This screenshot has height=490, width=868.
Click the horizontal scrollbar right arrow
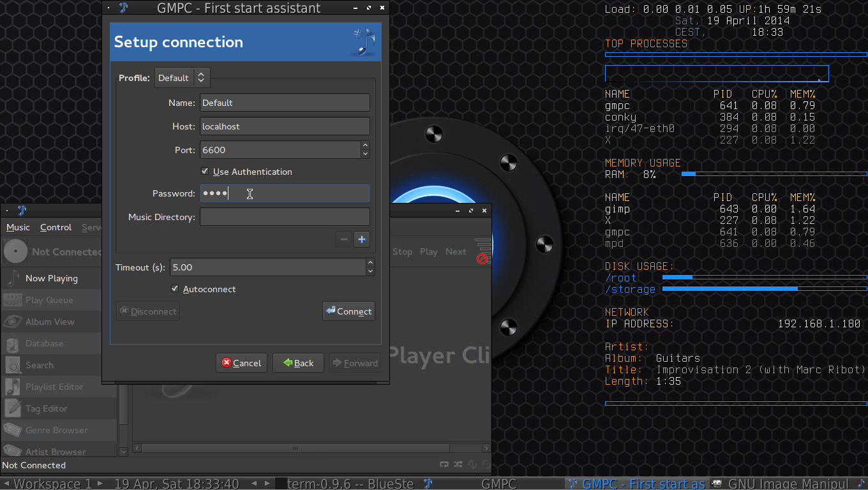point(486,449)
